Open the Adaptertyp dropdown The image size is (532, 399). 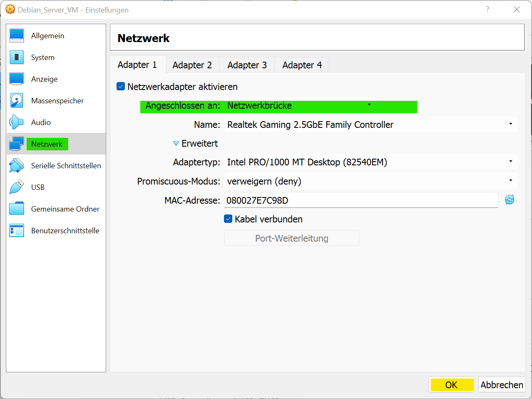(x=371, y=162)
